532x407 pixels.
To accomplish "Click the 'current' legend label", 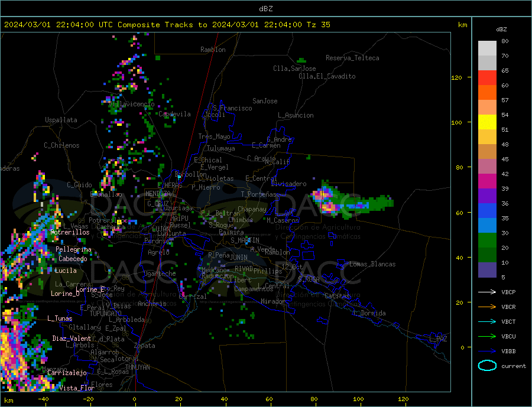I will tap(514, 366).
